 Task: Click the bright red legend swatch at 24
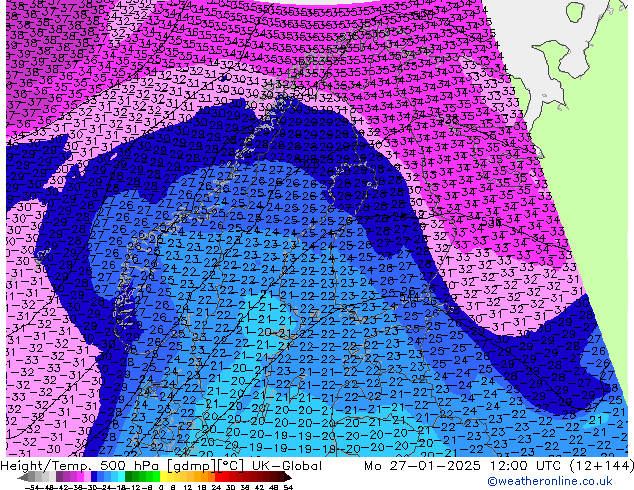(x=218, y=477)
